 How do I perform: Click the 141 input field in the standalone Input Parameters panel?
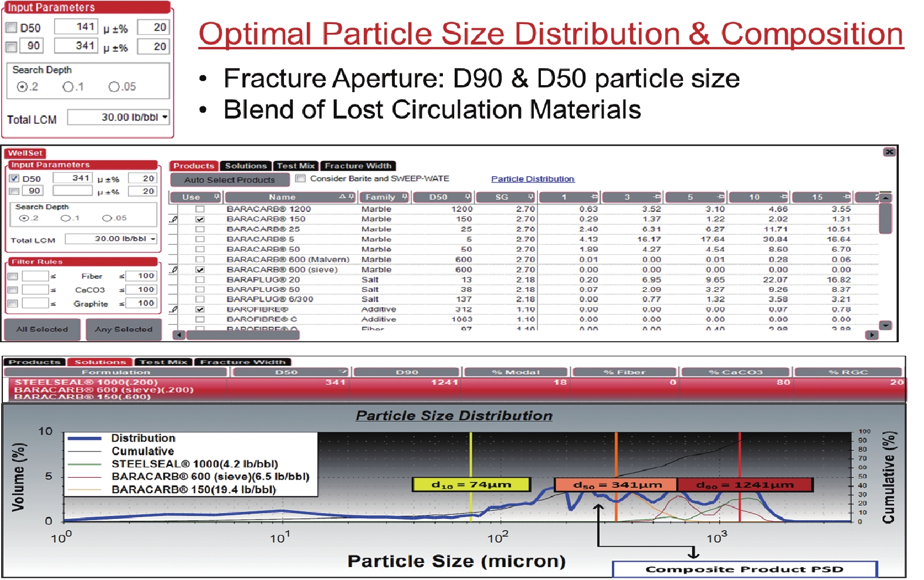point(76,27)
